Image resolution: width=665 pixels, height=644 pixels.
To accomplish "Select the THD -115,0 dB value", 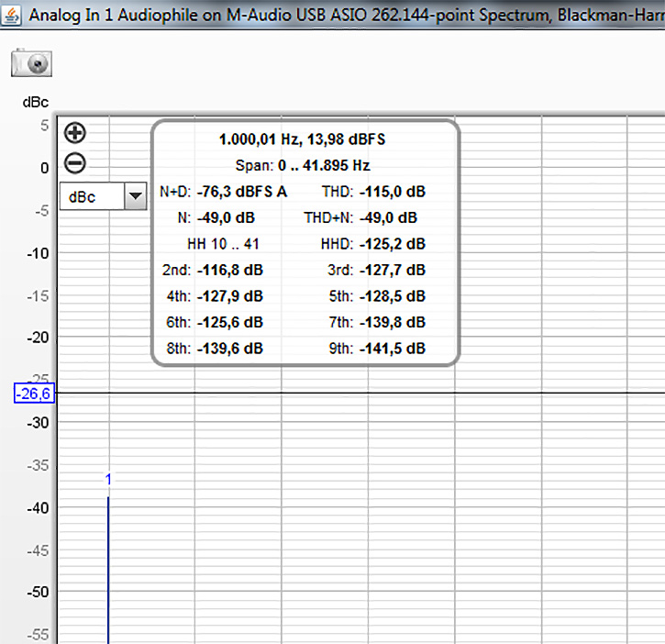I will 393,192.
